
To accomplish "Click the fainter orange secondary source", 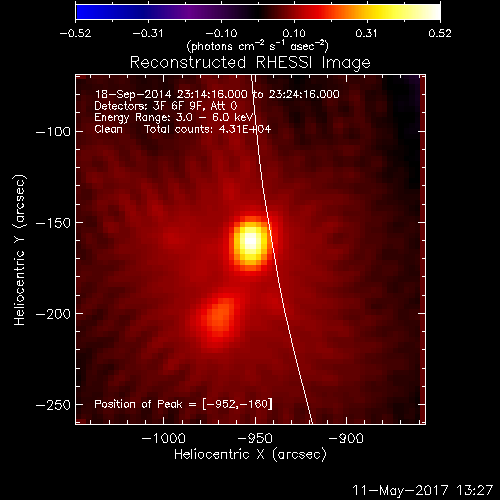I will [x=218, y=317].
